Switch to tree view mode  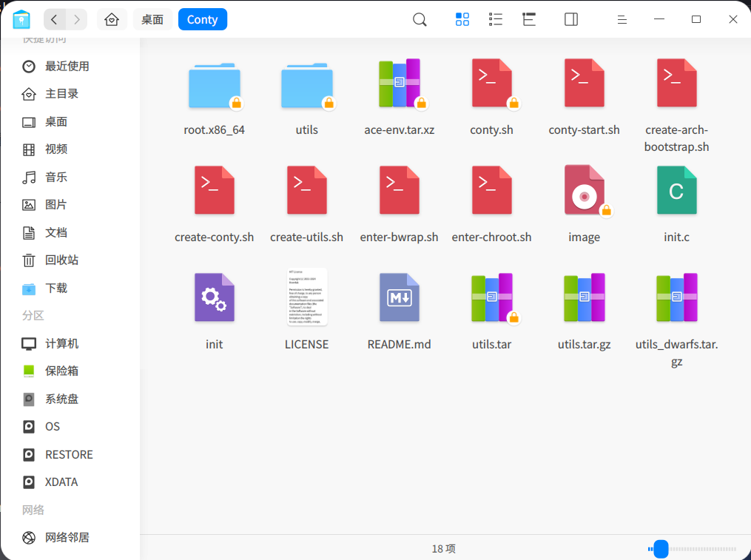pyautogui.click(x=529, y=20)
